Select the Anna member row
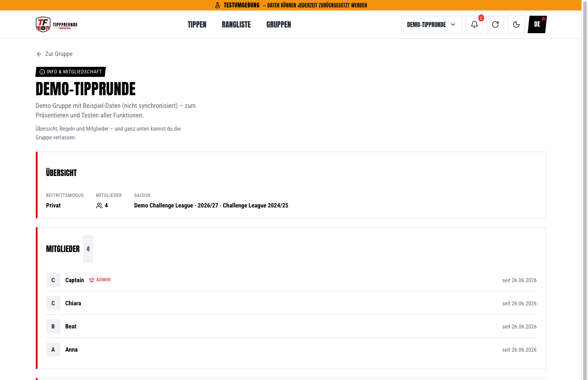The height and width of the screenshot is (380, 588). (291, 349)
